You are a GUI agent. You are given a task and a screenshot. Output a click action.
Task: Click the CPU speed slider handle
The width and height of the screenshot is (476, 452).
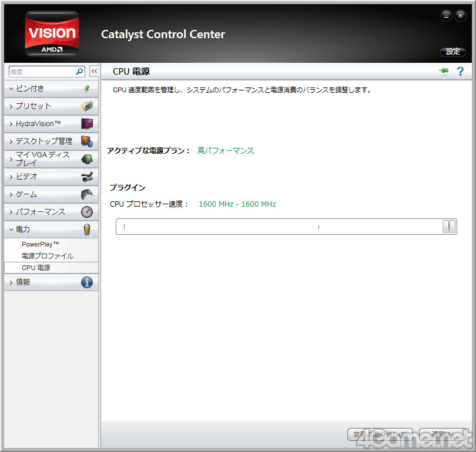449,227
